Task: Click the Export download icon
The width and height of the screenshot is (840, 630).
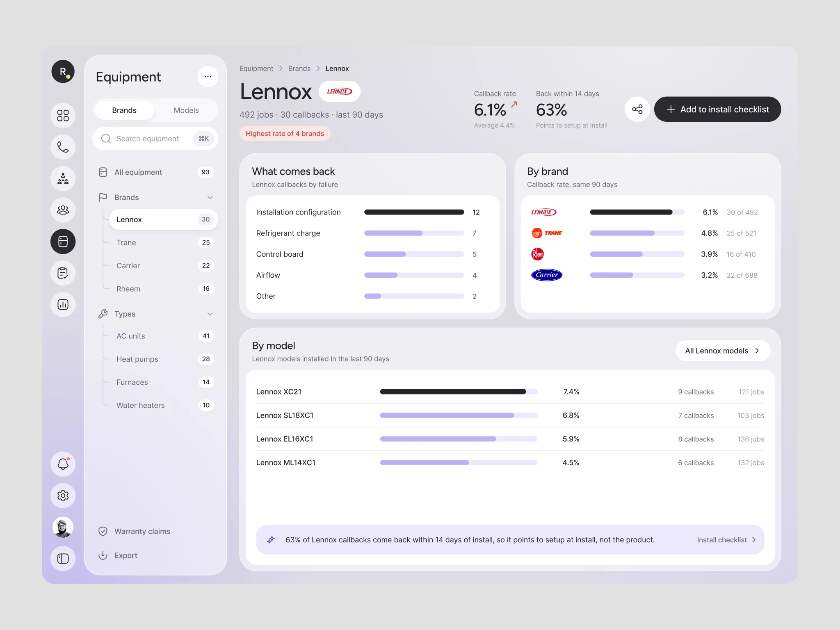Action: [103, 555]
